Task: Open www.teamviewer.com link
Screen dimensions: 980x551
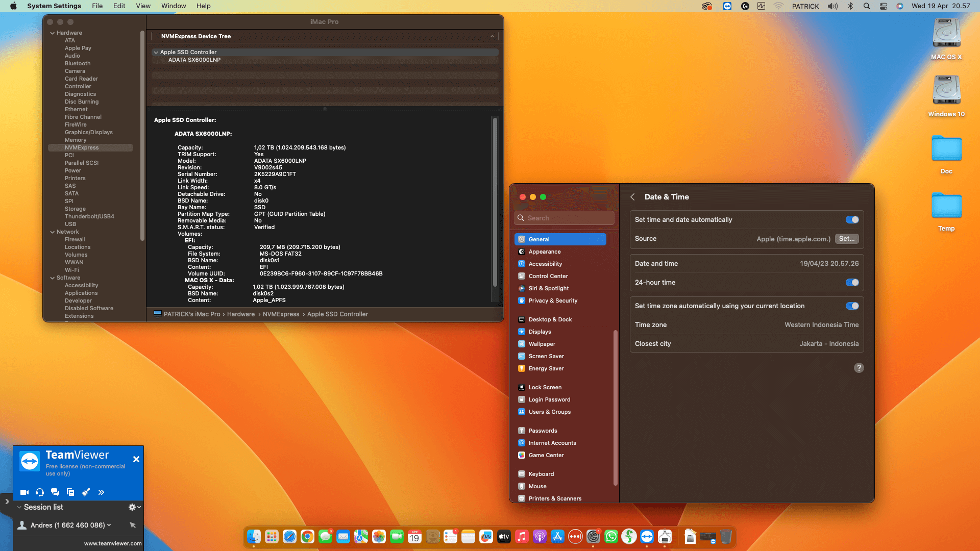Action: click(113, 543)
